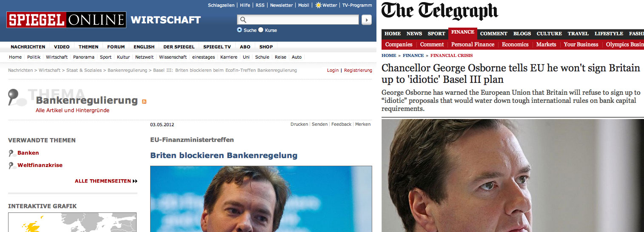Click the search submit arrow button
The height and width of the screenshot is (232, 644).
[366, 20]
